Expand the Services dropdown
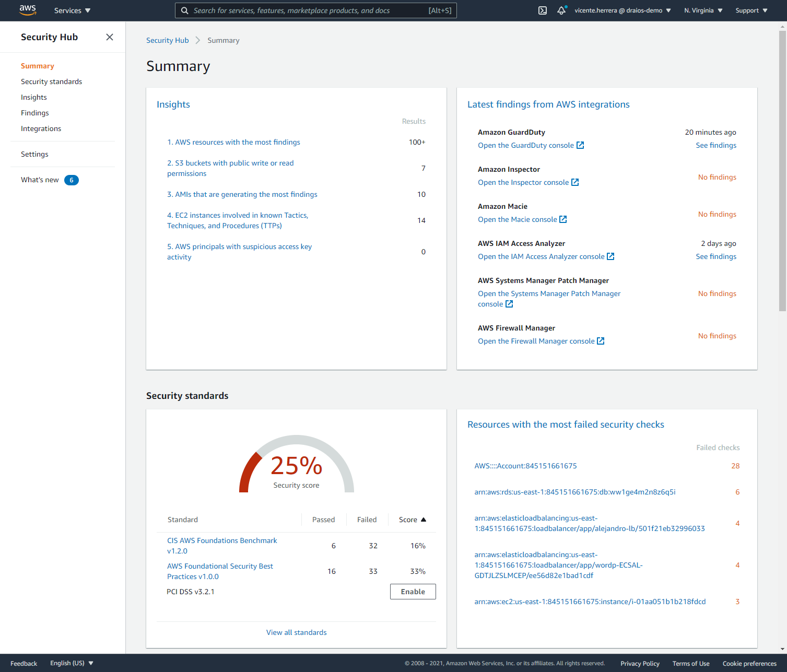Image resolution: width=787 pixels, height=672 pixels. pos(73,10)
